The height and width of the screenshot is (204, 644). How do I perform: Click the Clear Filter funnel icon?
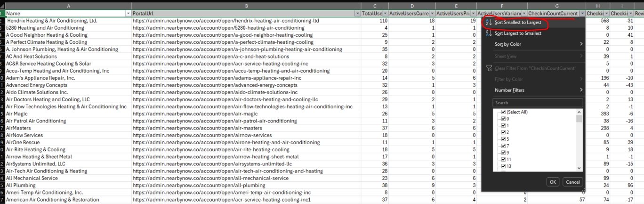tap(489, 68)
